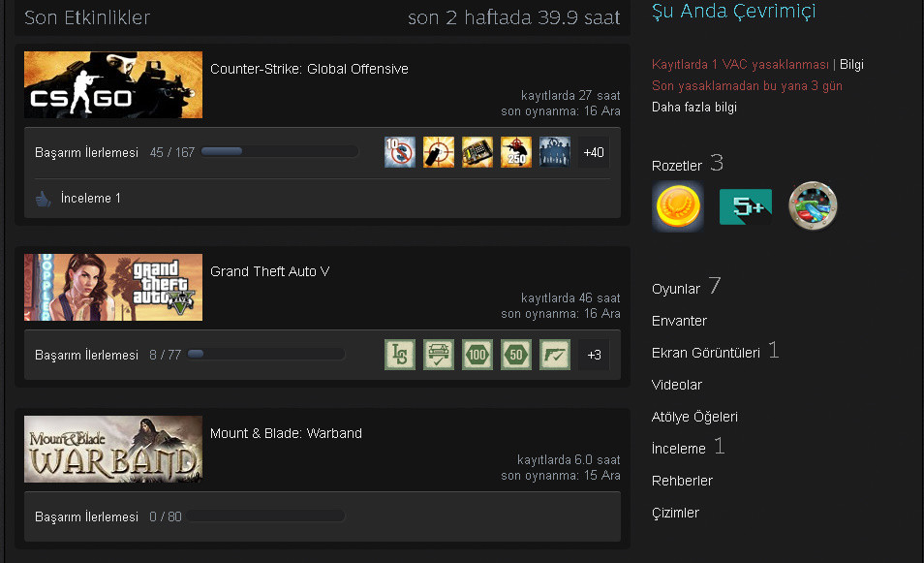
Task: Open 'Ekran Görüntüleri' screenshots
Action: coord(706,353)
